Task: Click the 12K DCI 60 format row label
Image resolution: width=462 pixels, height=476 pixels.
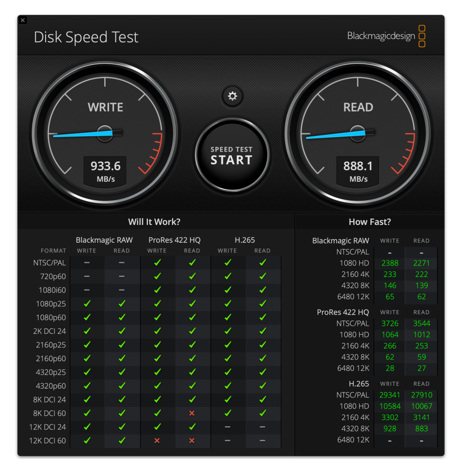Action: point(47,441)
